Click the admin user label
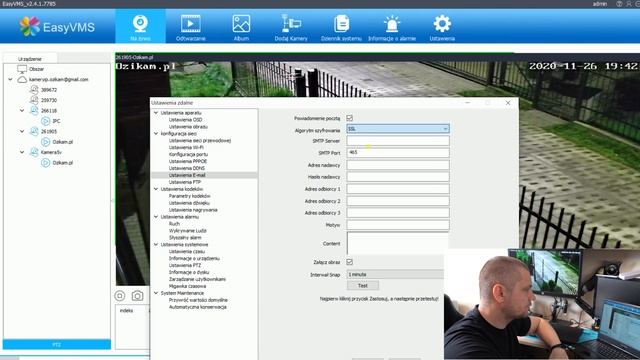Screen dimensions: 640x360 pos(600,4)
